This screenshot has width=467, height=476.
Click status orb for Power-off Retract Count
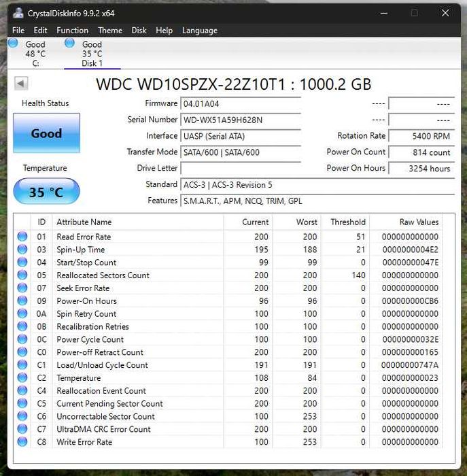point(22,352)
